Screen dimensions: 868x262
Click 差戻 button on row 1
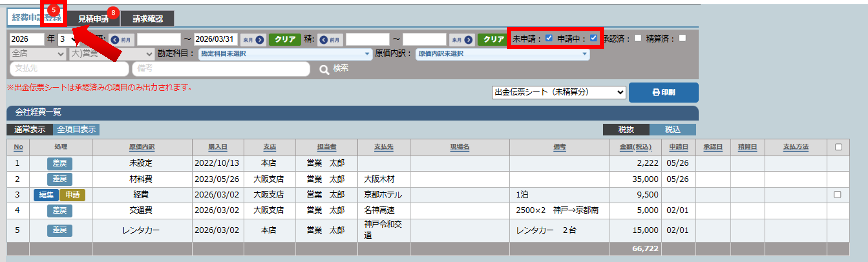[60, 163]
